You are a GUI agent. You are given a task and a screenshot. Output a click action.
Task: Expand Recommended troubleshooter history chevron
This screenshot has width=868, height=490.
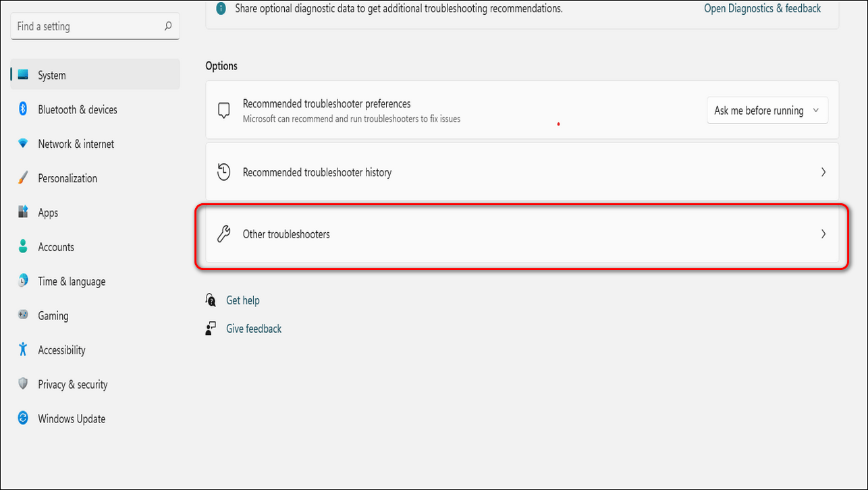tap(823, 172)
